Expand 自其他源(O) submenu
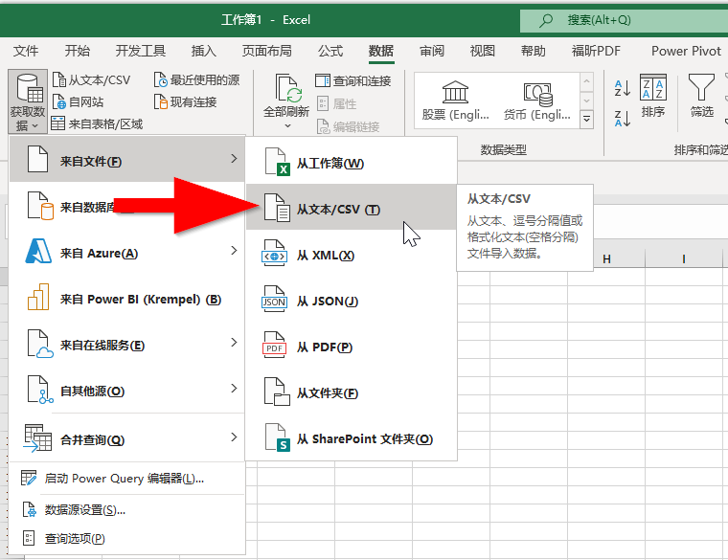Viewport: 728px width, 560px height. (x=126, y=391)
